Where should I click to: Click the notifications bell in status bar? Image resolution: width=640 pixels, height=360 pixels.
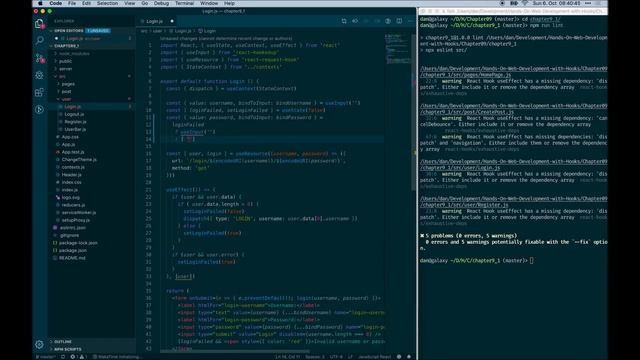409,357
